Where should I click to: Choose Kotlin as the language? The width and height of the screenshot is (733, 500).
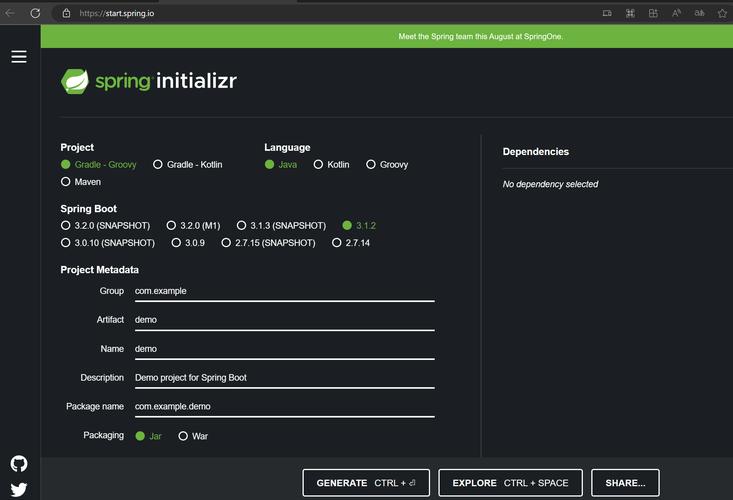[x=331, y=164]
